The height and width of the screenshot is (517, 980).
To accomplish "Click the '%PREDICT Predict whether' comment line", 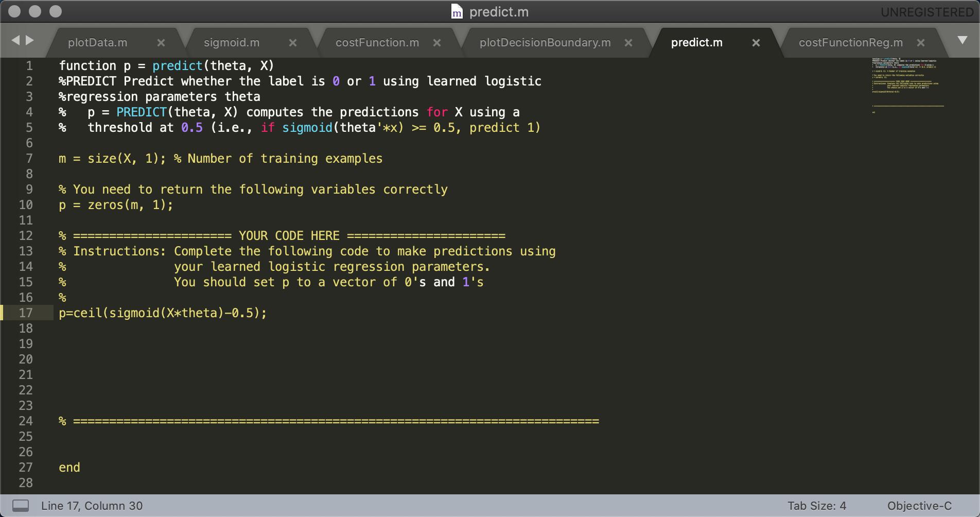I will 300,81.
